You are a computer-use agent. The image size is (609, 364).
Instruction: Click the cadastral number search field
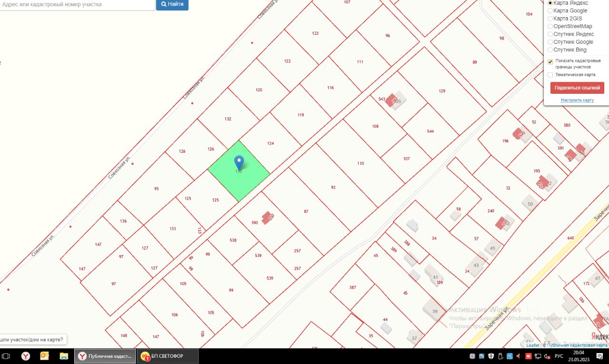[x=77, y=4]
